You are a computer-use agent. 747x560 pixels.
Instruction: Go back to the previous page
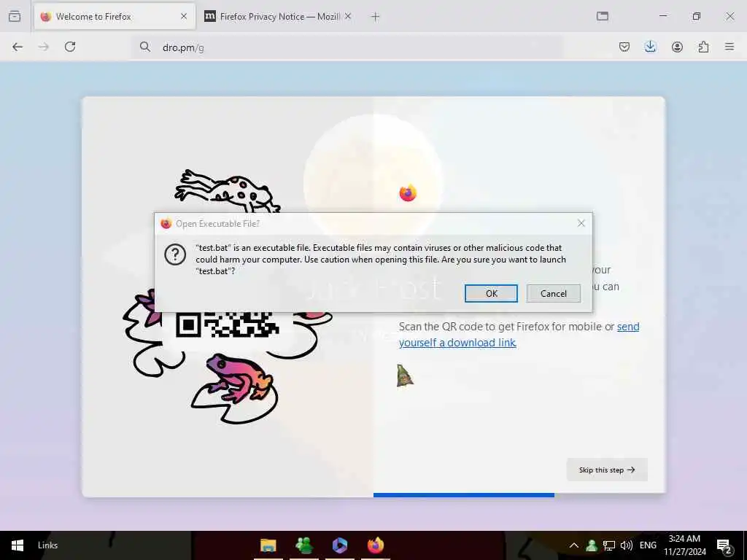(18, 47)
